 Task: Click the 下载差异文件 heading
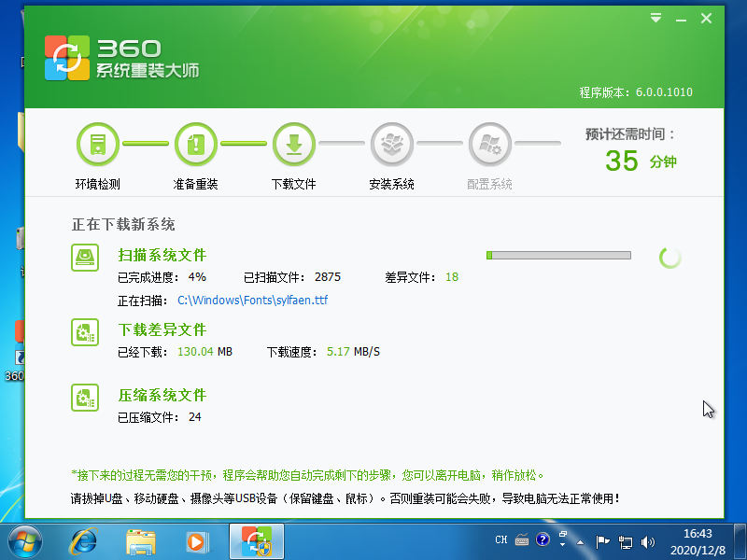[x=162, y=330]
